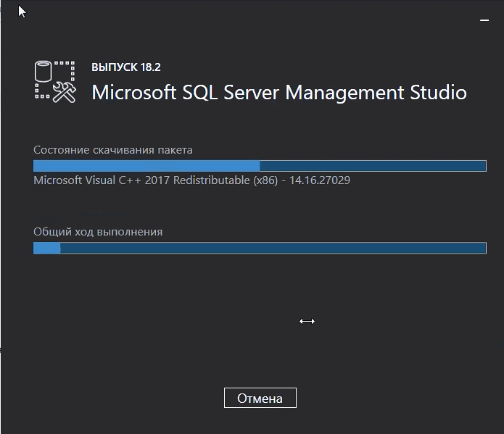Minimize the installer window
Viewport: 504px width, 434px height.
(x=484, y=22)
